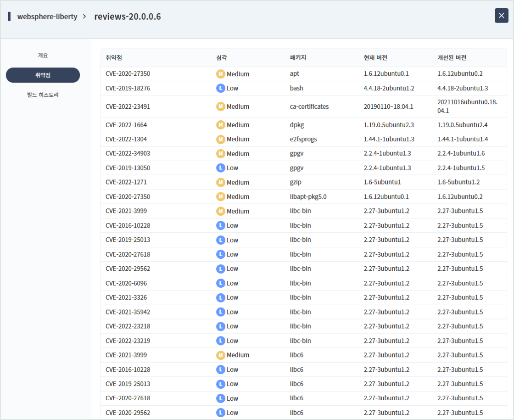Viewport: 514px width, 420px height.
Task: Select CVE-2022-1271 entry
Action: pyautogui.click(x=126, y=182)
